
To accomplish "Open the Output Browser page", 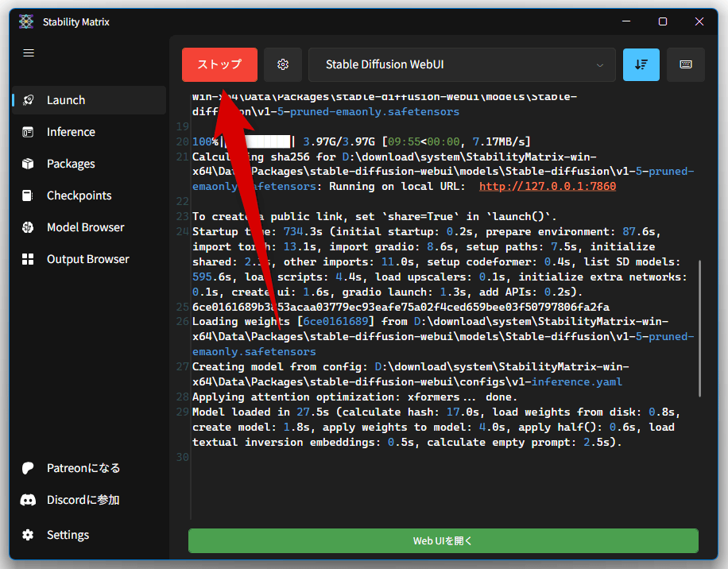I will [x=89, y=259].
